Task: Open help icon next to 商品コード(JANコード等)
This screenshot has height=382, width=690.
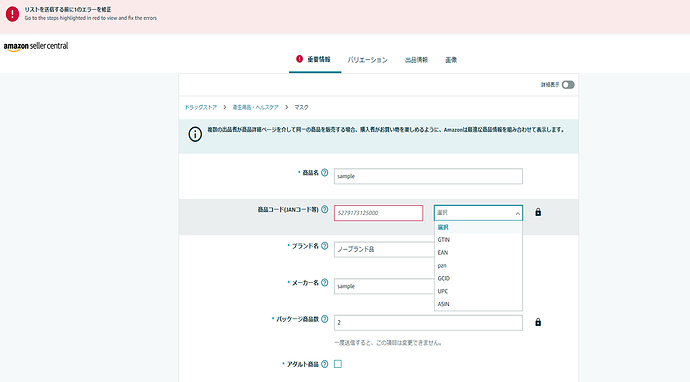Action: point(324,209)
